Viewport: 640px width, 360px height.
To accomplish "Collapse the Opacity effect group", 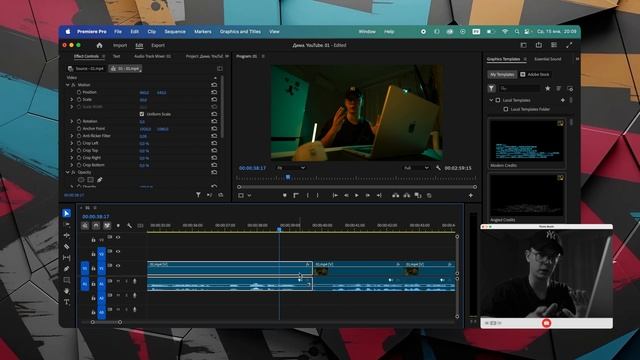I will (68, 172).
